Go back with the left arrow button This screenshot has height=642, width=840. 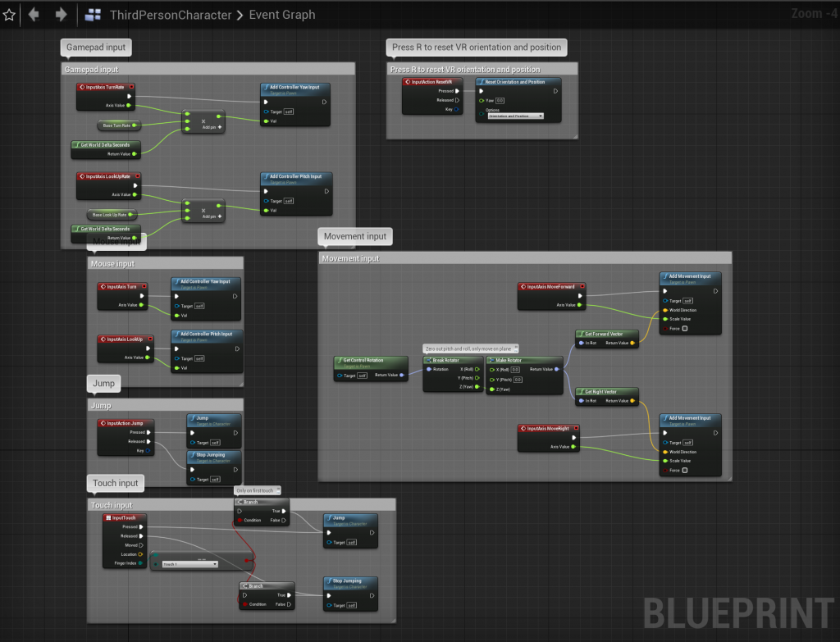34,15
